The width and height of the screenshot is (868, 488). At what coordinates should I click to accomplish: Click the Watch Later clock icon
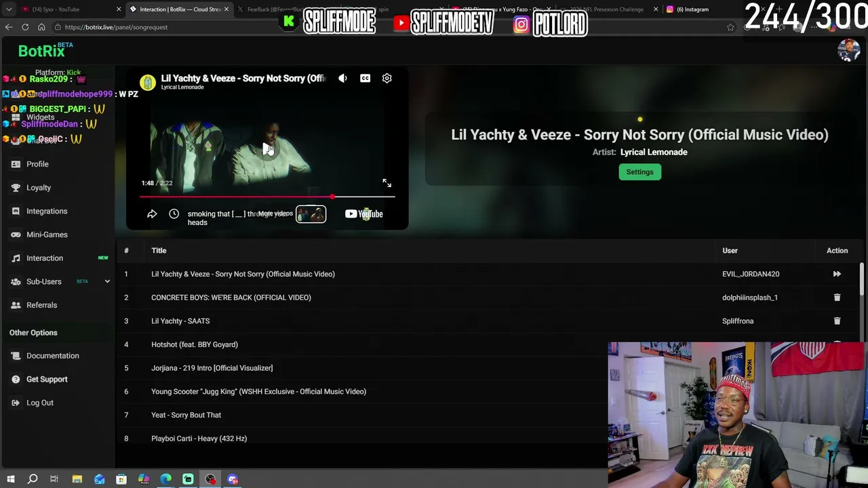(174, 213)
